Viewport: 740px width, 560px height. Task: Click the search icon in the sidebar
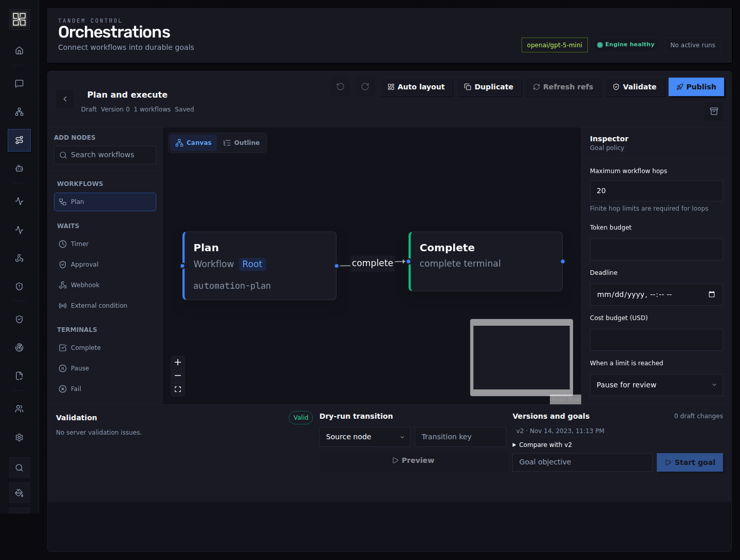[x=19, y=468]
